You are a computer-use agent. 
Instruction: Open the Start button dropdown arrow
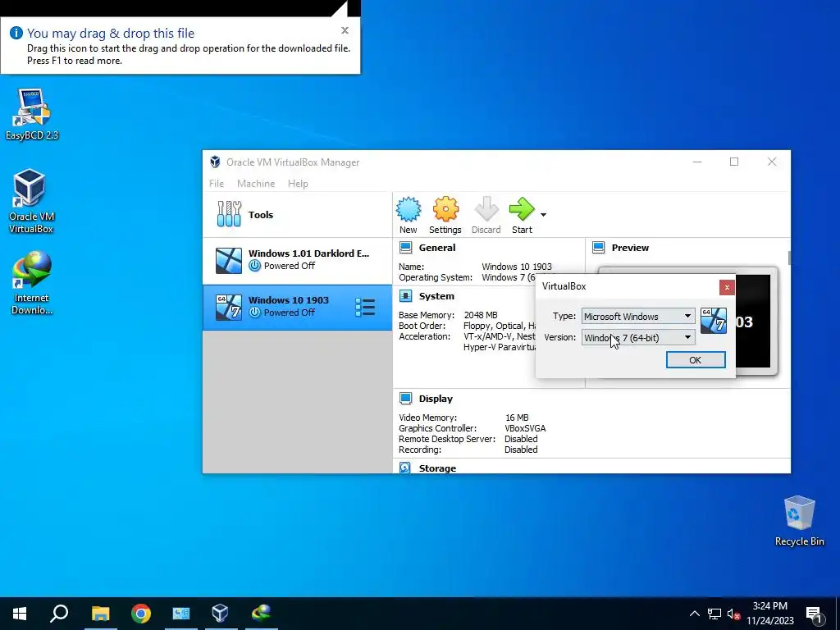pos(543,215)
